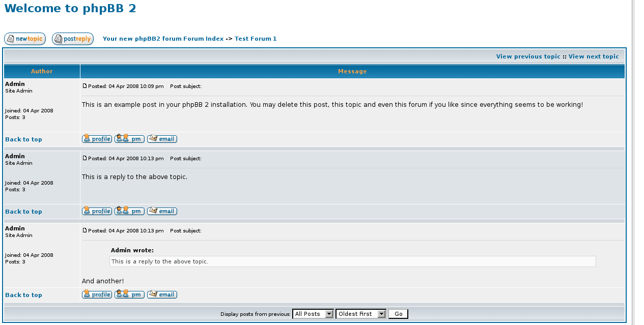This screenshot has width=644, height=325.
Task: Navigate to Your new phpBB2 forum Forum Index
Action: tap(163, 39)
